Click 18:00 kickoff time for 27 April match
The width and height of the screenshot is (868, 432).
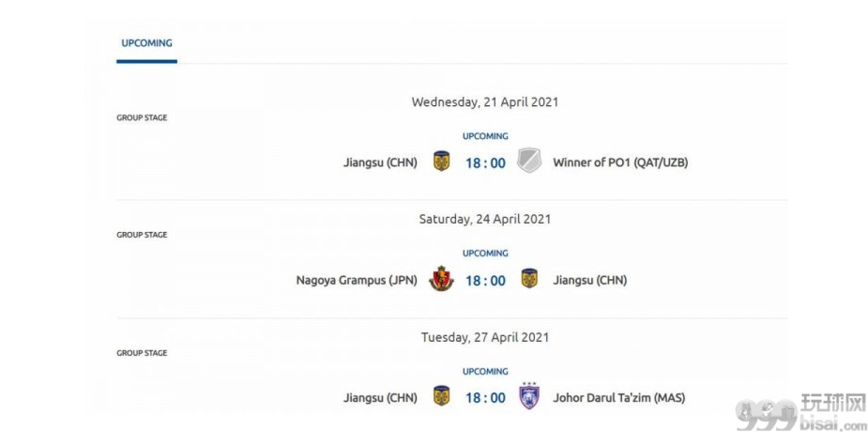[485, 397]
